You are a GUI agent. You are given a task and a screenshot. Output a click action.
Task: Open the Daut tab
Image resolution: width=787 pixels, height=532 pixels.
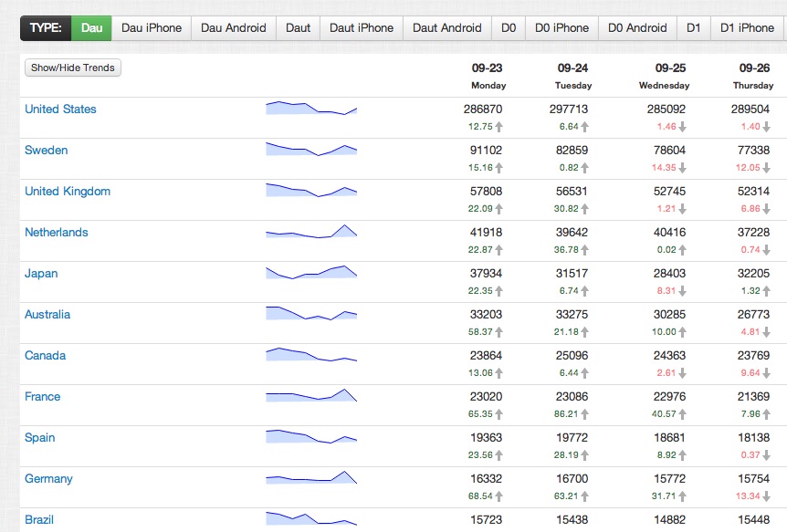299,28
